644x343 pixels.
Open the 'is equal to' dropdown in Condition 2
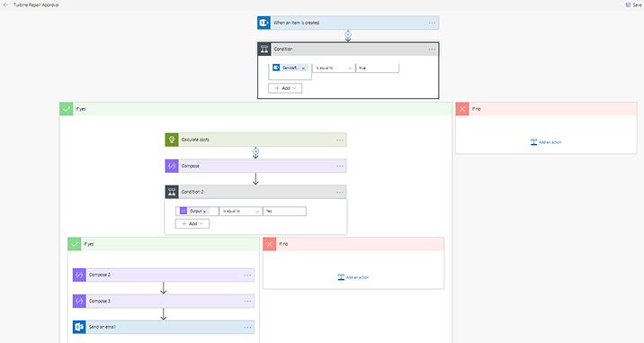click(x=241, y=211)
